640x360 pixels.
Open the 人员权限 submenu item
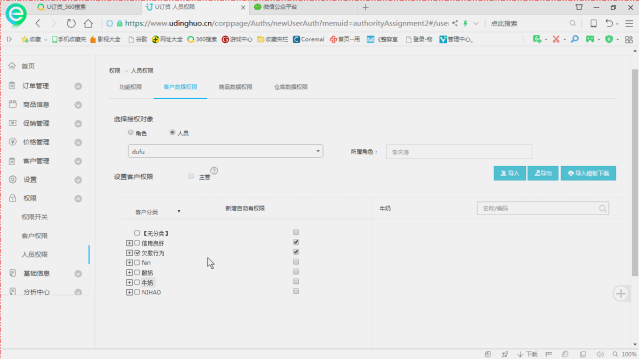(x=35, y=255)
